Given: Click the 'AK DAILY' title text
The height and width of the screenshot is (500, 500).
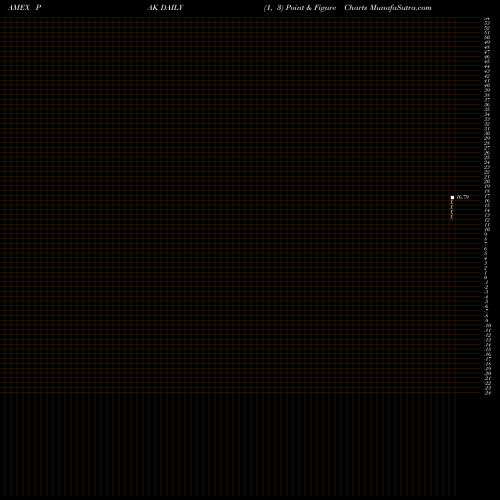Looking at the screenshot, I should click(x=165, y=7).
